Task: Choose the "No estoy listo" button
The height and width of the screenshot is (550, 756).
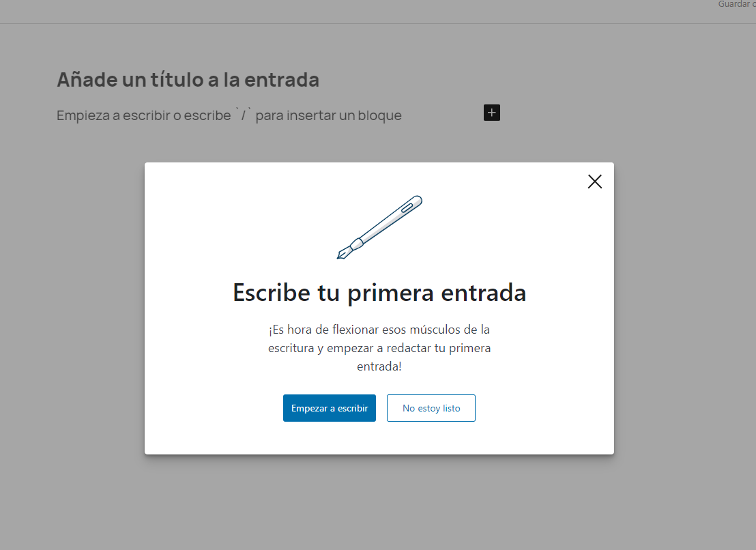Action: pos(431,408)
